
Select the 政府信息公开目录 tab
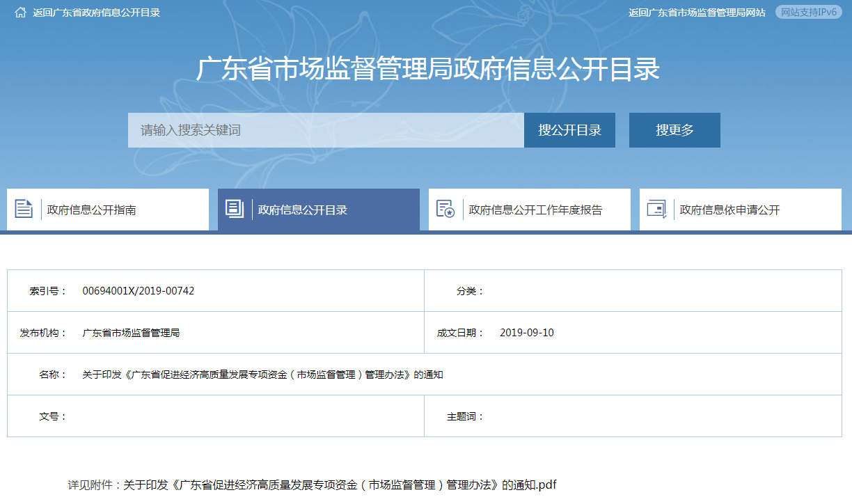[x=302, y=210]
